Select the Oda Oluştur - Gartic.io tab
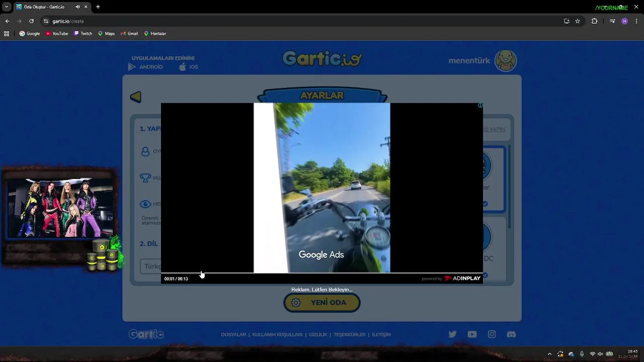This screenshot has height=362, width=644. point(52,7)
